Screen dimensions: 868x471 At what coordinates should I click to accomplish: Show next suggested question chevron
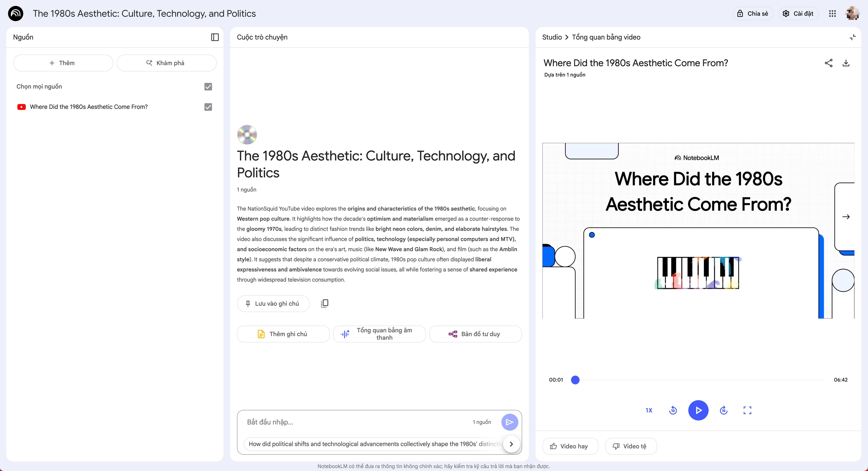pyautogui.click(x=511, y=444)
